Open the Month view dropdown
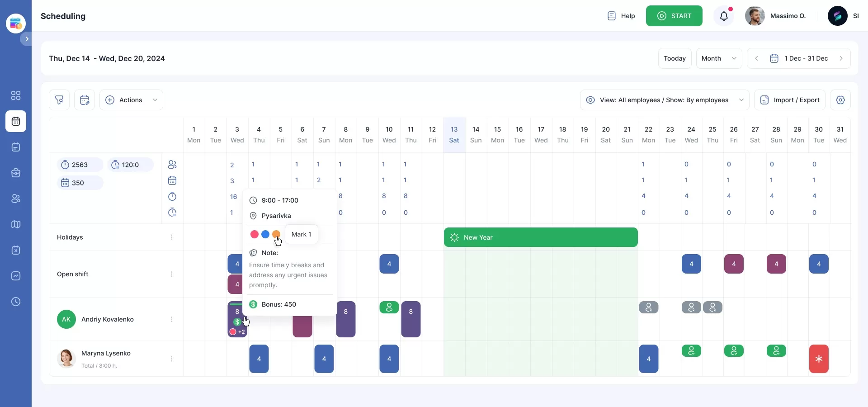The width and height of the screenshot is (868, 407). point(719,58)
